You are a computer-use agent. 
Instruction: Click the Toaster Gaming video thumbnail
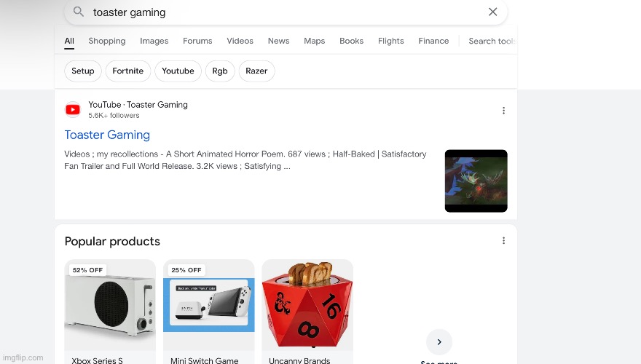pos(476,181)
